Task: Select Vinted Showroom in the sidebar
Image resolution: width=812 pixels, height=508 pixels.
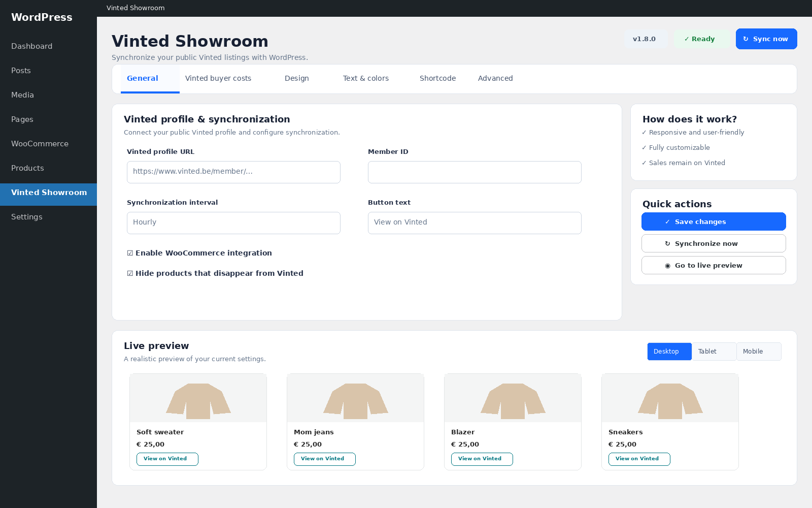Action: coord(48,195)
